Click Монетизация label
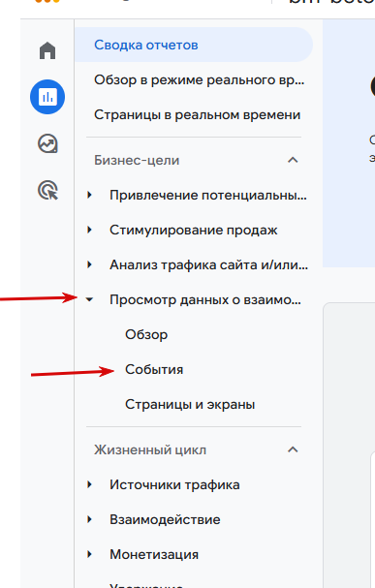 point(154,554)
